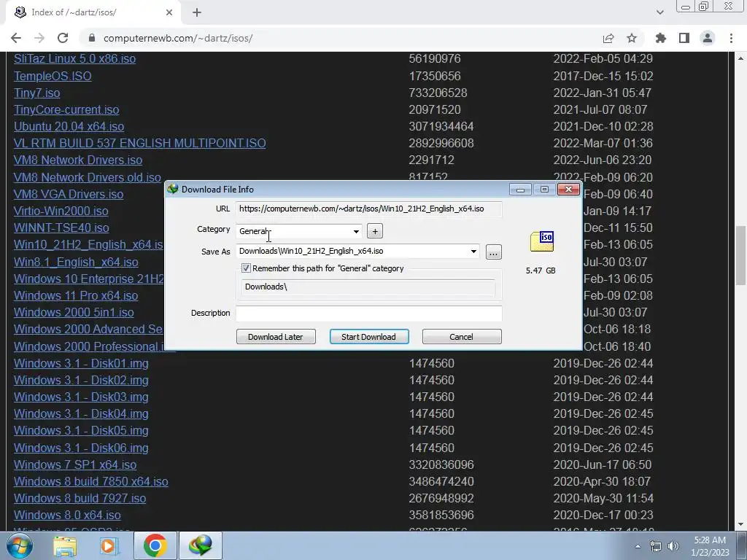Open the tab search chevron in Chrome

coord(659,12)
